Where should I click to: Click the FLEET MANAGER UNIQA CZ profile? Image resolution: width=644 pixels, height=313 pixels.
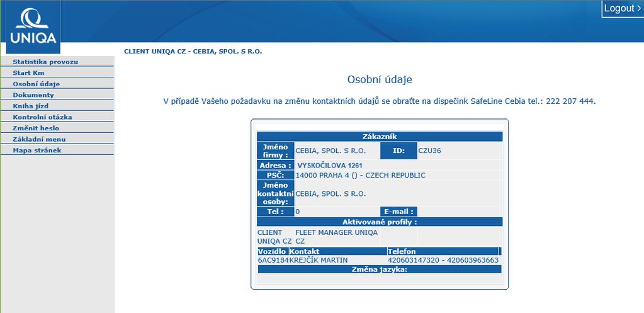[x=336, y=237]
